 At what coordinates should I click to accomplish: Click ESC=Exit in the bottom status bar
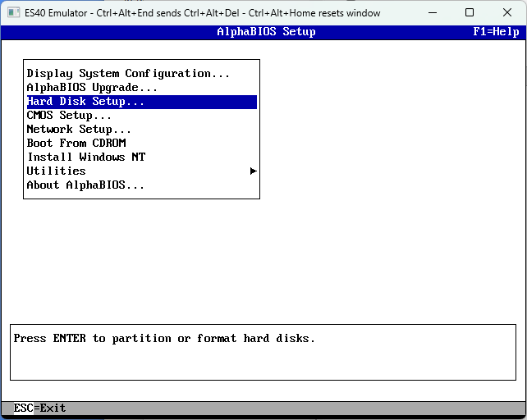tap(39, 408)
